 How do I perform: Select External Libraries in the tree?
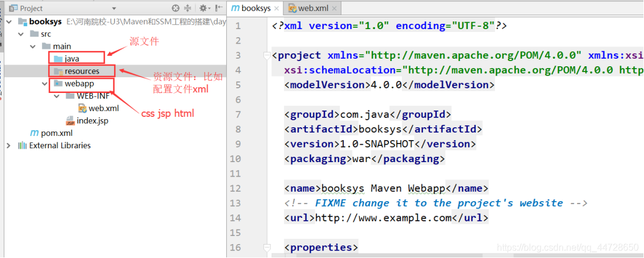[54, 146]
